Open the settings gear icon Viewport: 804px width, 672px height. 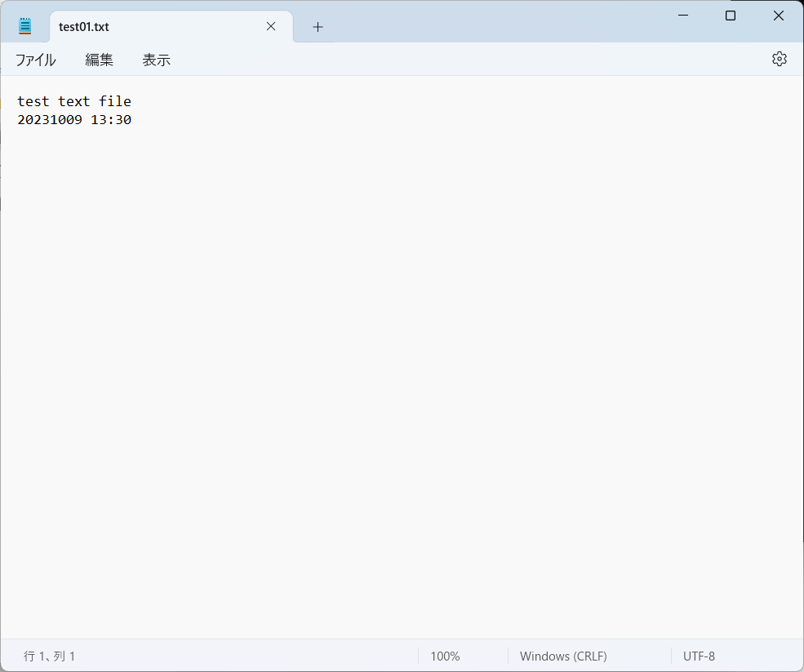779,59
